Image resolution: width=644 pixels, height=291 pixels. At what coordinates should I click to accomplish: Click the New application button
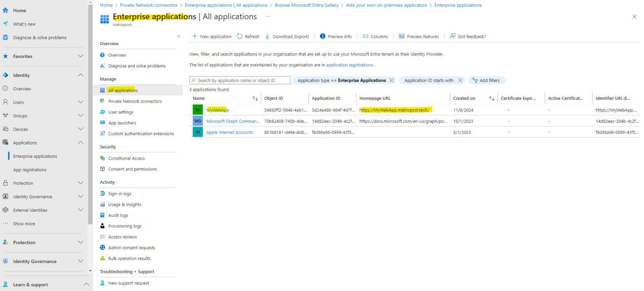pyautogui.click(x=212, y=36)
